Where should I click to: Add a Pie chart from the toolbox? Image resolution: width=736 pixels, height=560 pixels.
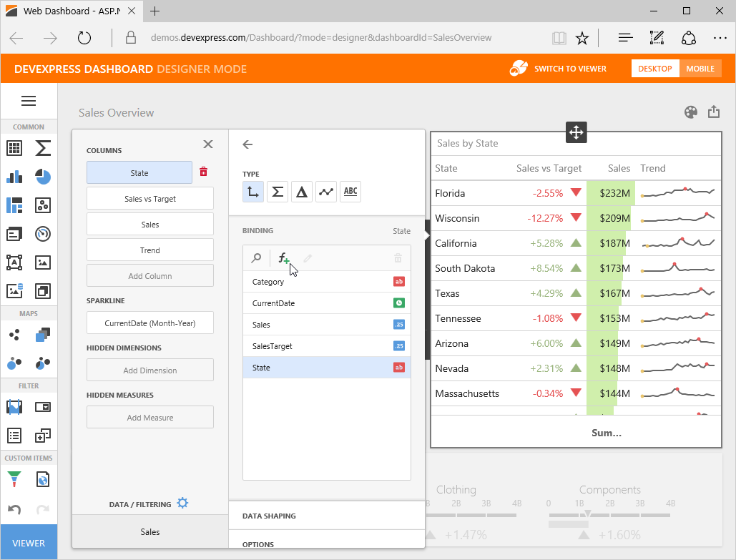(43, 177)
